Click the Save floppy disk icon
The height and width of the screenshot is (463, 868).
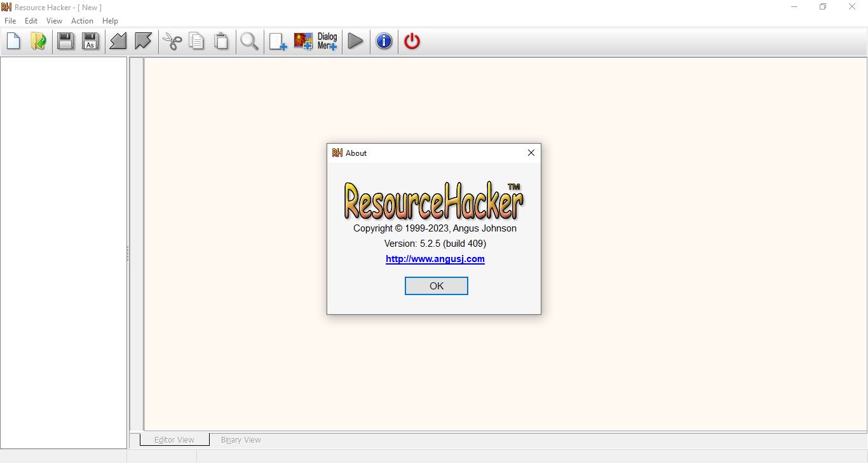(65, 41)
